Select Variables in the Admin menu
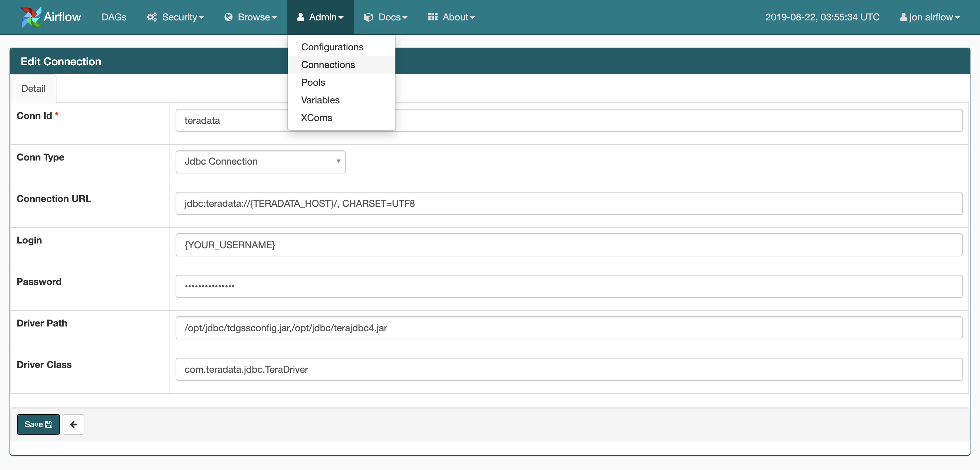The height and width of the screenshot is (470, 980). coord(320,100)
